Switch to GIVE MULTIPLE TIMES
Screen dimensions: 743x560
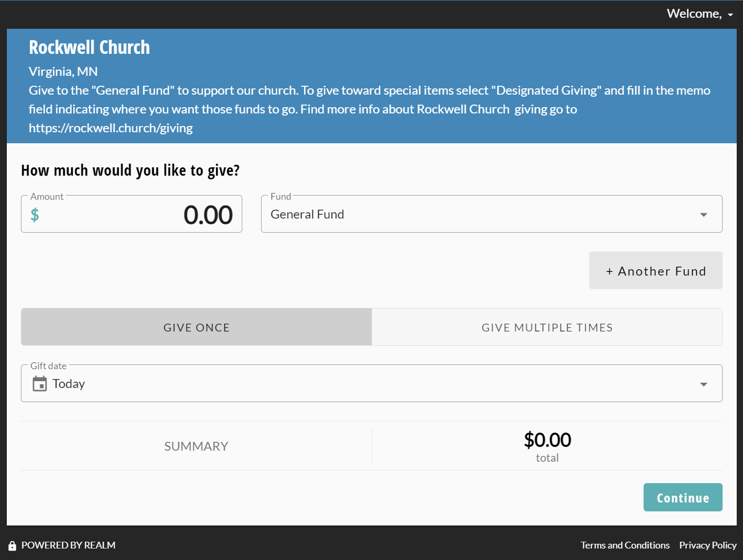547,327
